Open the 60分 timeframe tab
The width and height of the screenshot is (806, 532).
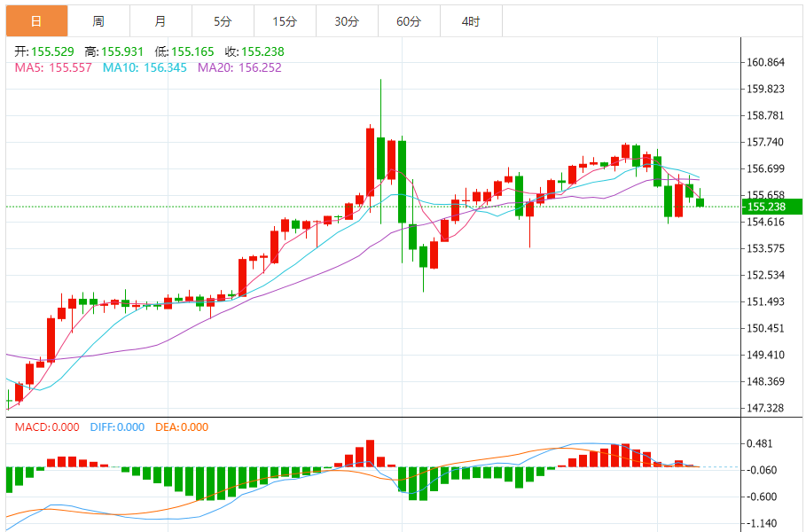(409, 21)
